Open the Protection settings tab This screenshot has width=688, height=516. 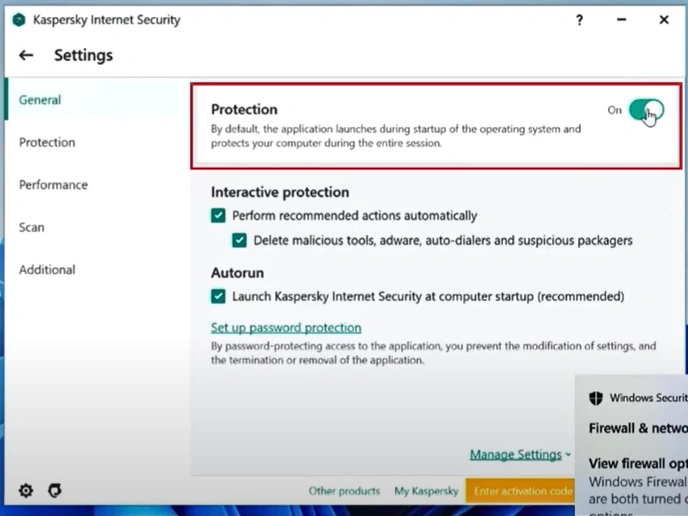(x=47, y=143)
